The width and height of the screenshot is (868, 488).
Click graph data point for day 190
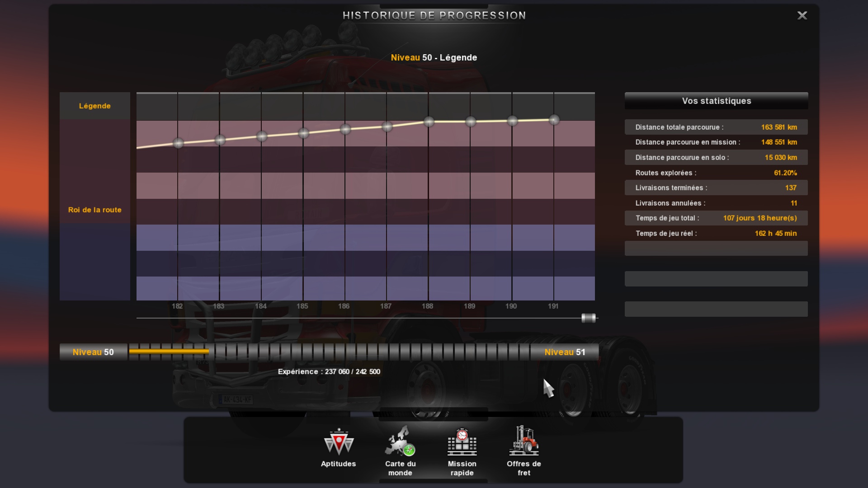(x=512, y=121)
